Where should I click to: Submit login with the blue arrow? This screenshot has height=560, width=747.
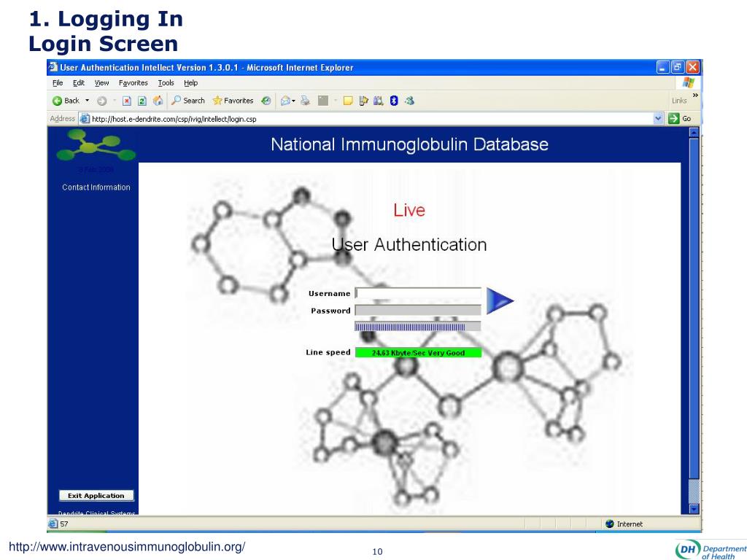(500, 301)
